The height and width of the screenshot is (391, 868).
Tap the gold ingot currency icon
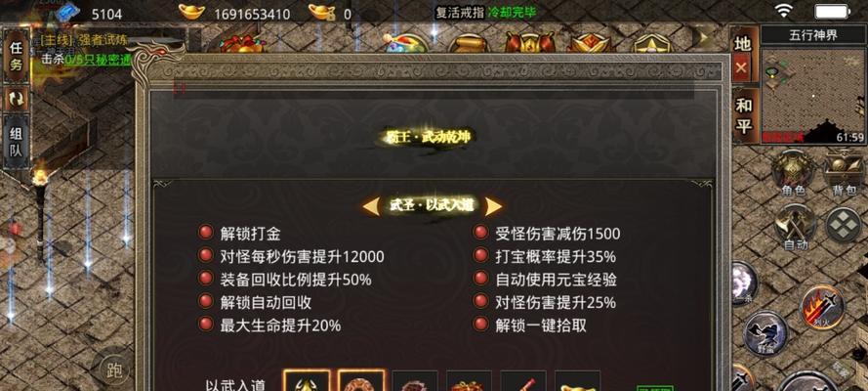point(191,12)
